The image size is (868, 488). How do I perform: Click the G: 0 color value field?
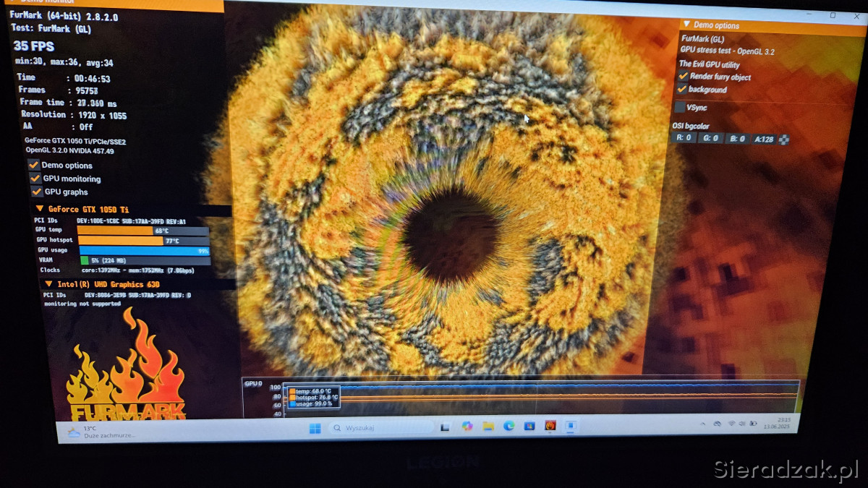(711, 138)
